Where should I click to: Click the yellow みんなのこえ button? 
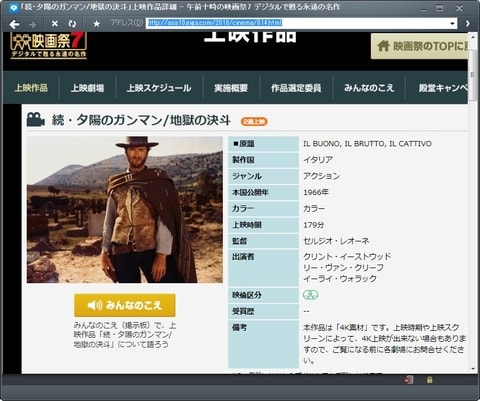pyautogui.click(x=125, y=305)
